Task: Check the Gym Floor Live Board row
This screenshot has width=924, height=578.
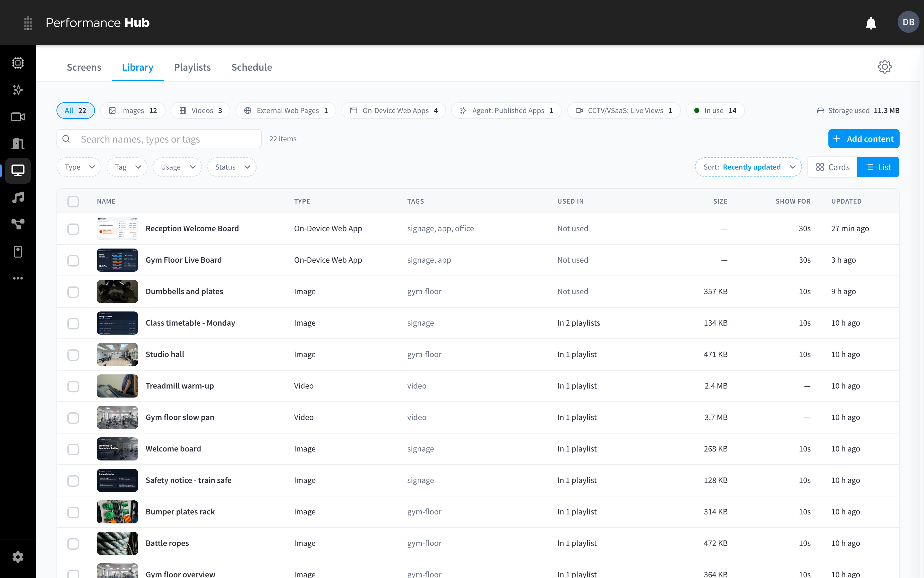Action: pyautogui.click(x=73, y=260)
